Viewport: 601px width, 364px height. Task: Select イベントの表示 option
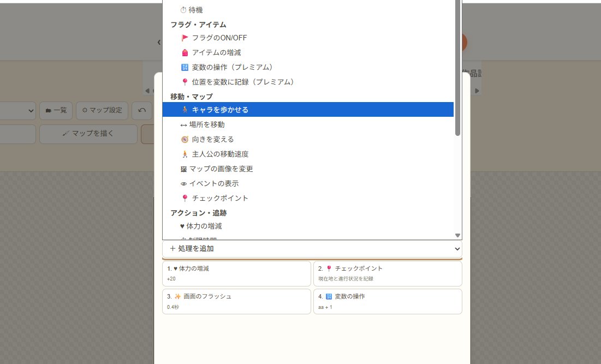[308, 183]
